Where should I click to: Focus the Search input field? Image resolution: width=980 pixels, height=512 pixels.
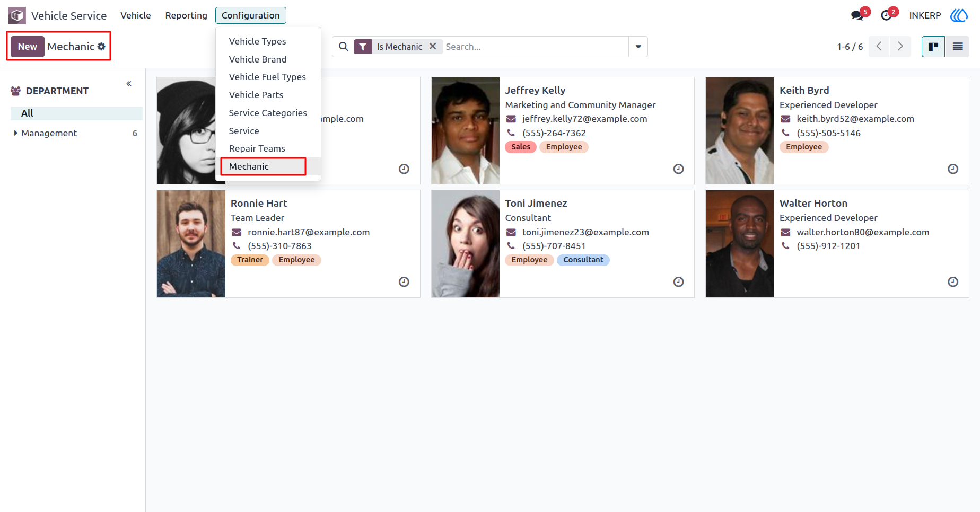tap(536, 47)
